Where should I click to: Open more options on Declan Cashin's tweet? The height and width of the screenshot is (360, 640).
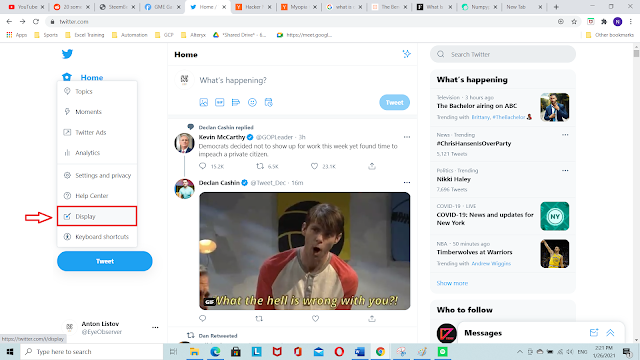407,182
